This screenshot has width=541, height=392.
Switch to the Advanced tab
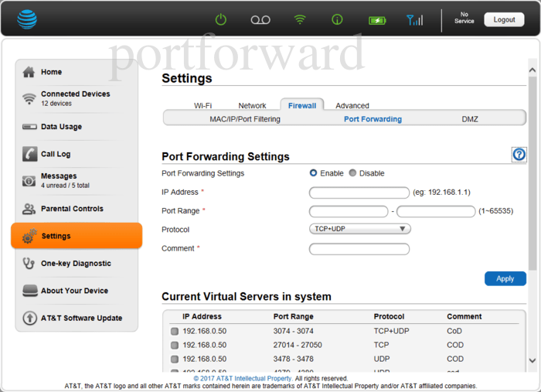click(352, 106)
